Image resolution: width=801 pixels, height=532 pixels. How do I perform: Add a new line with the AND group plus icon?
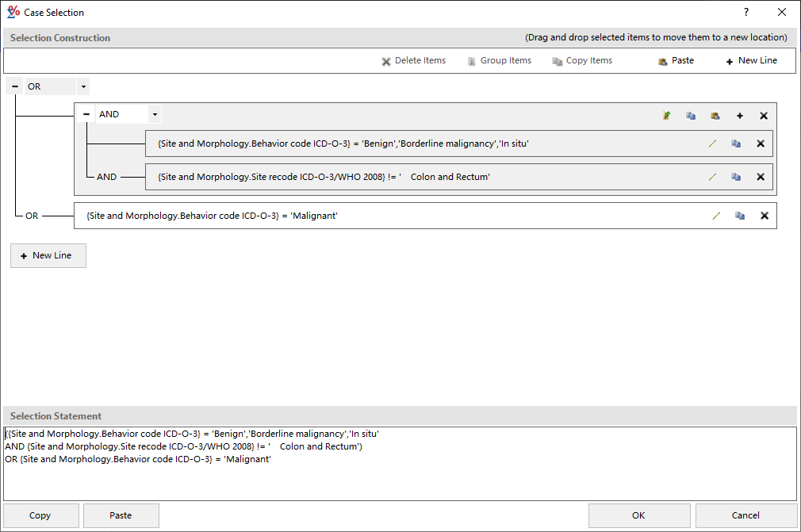(740, 116)
